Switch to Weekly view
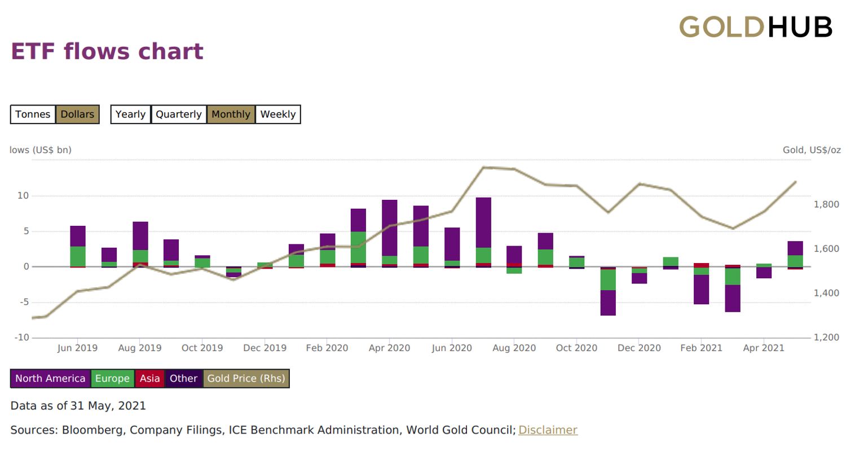Viewport: 868px width, 455px height. point(277,115)
